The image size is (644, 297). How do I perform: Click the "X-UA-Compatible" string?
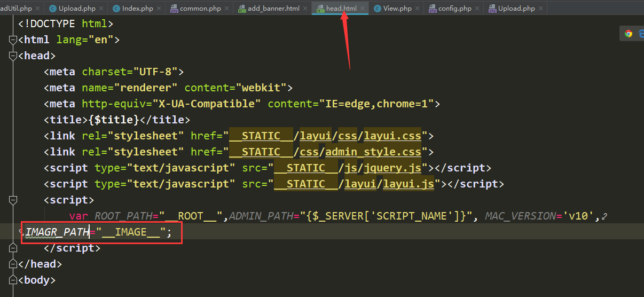(x=207, y=104)
